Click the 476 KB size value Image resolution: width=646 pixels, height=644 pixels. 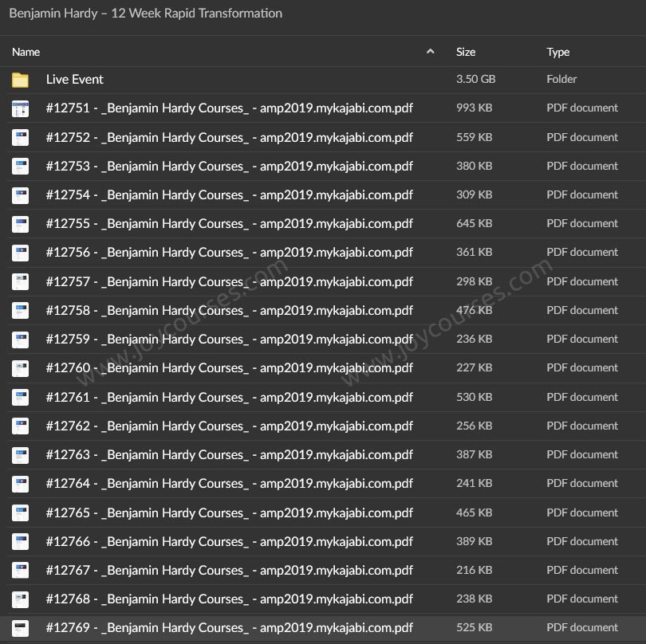(475, 311)
